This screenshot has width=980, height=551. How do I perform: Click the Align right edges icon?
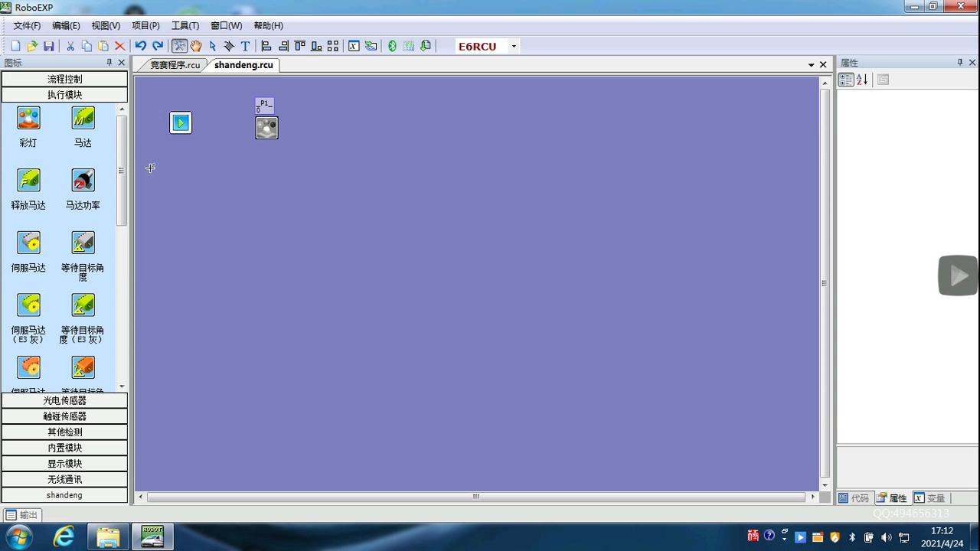pos(283,46)
